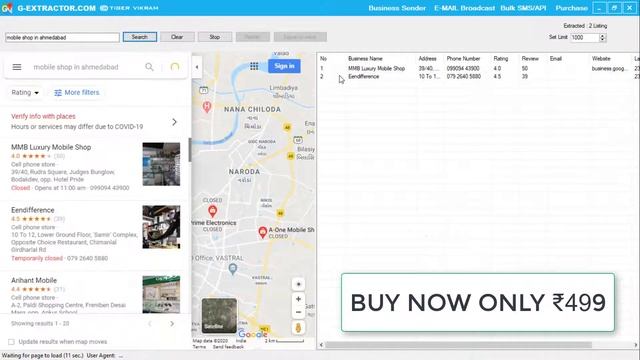Click the BUY NOW ONLY ₹499 banner
This screenshot has height=360, width=640.
point(478,302)
